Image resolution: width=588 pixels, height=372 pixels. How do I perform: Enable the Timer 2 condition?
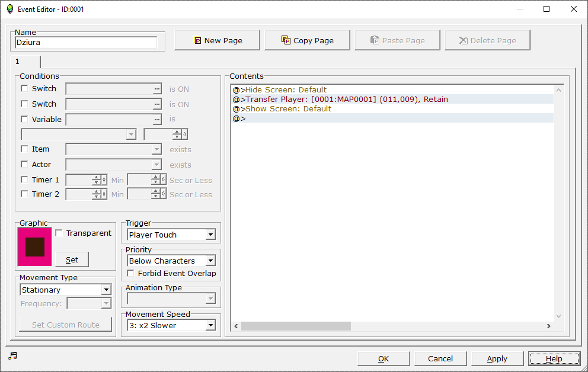coord(25,194)
